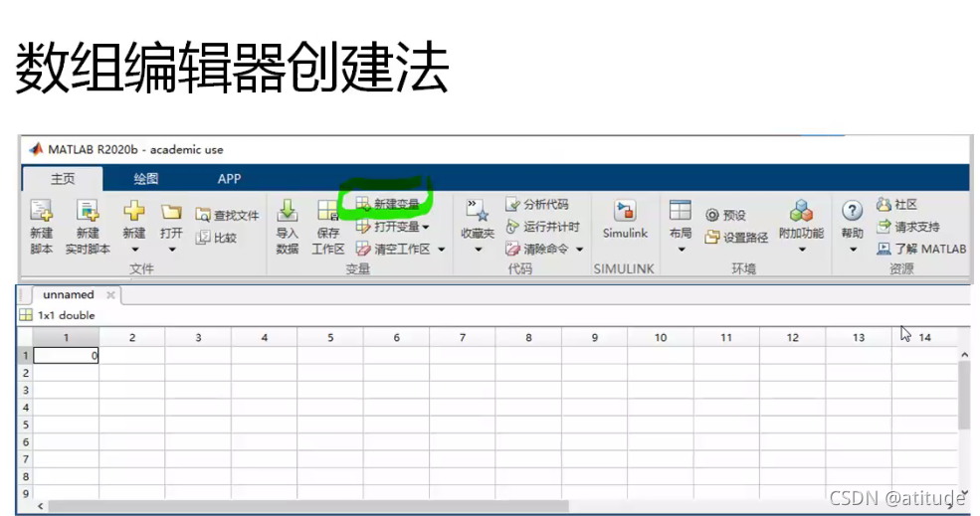The width and height of the screenshot is (980, 516).
Task: Launch Simulink from the toolbar
Action: pyautogui.click(x=625, y=220)
